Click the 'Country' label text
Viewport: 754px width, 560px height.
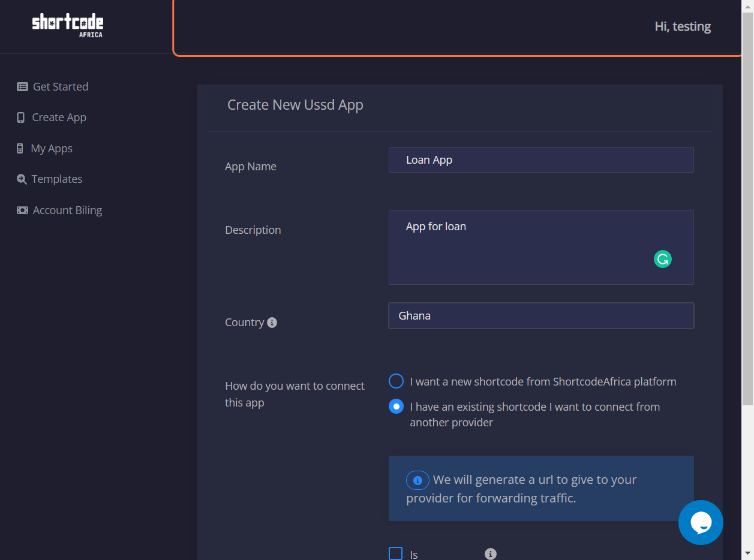tap(245, 323)
